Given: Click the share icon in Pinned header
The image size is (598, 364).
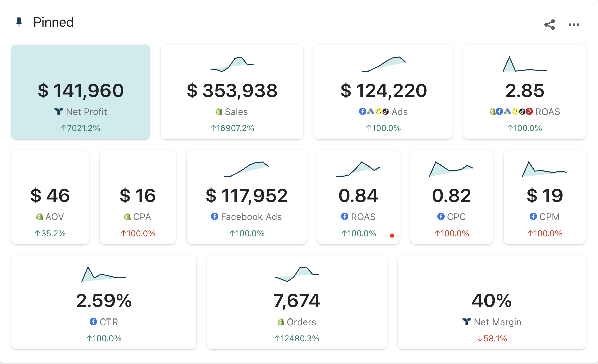Looking at the screenshot, I should (550, 25).
